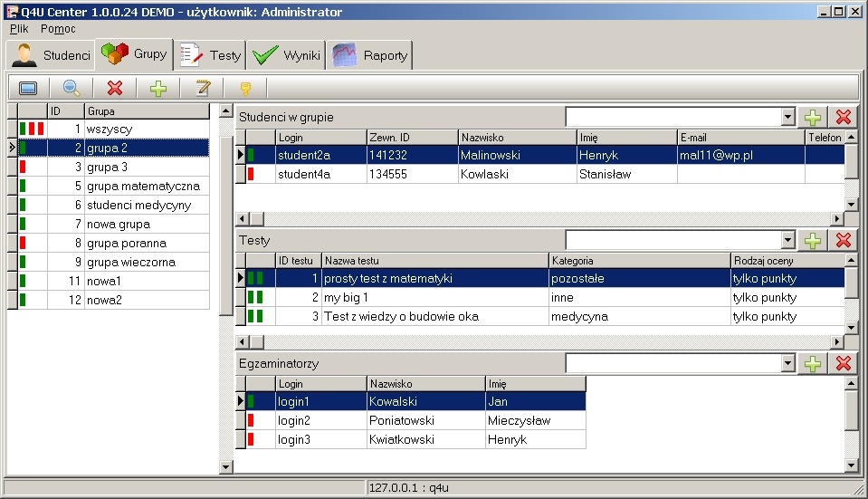Add examiner with Egzaminatorzy green plus
This screenshot has height=499, width=868.
click(x=812, y=364)
